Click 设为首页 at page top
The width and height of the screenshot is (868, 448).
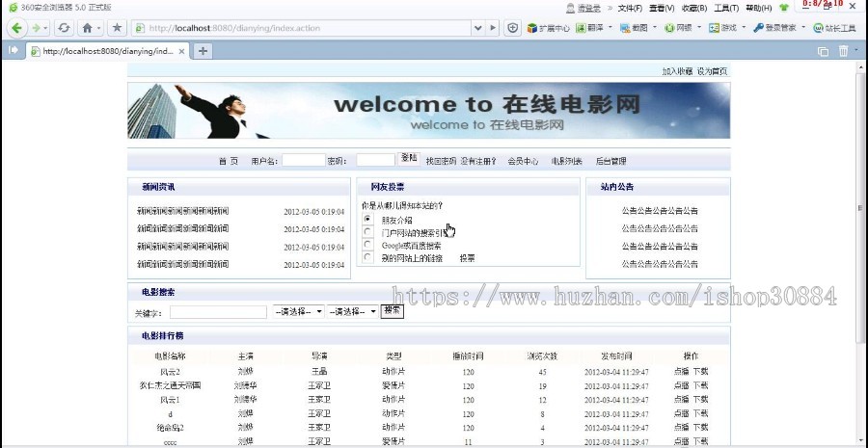click(x=713, y=71)
